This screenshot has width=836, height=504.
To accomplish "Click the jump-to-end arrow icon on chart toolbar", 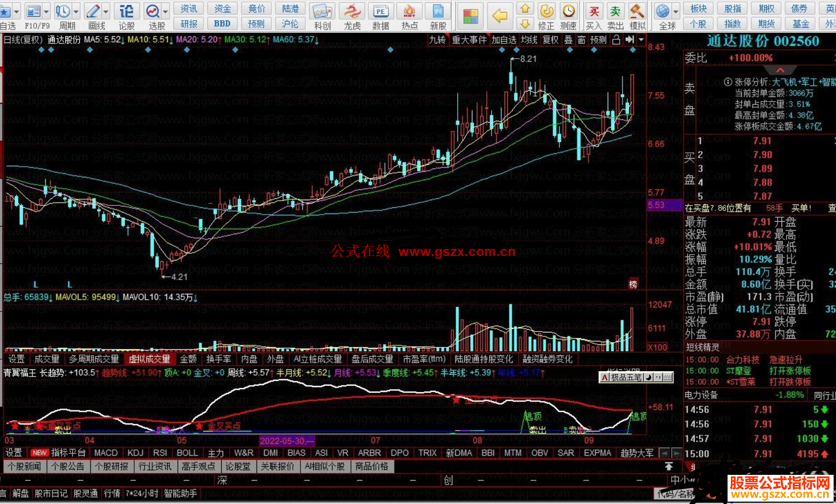I will 630,40.
